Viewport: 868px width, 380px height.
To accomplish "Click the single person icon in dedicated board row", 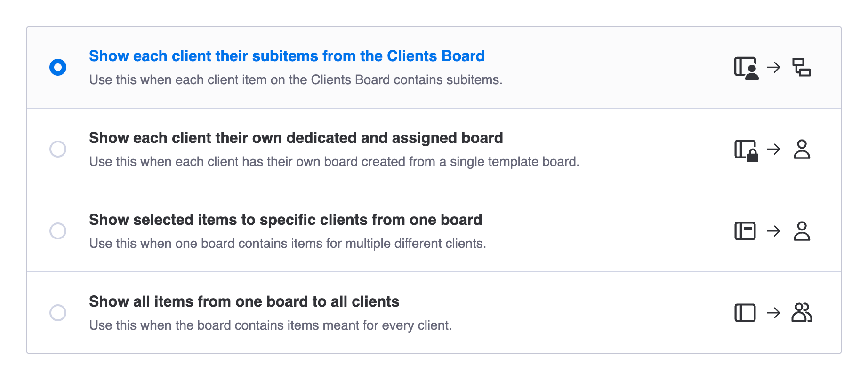I will tap(802, 150).
